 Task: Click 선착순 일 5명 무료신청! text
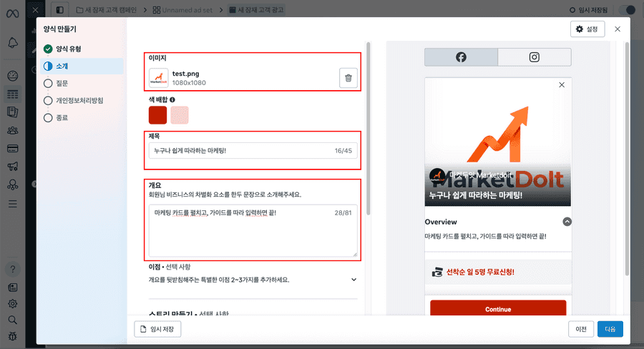tap(480, 272)
